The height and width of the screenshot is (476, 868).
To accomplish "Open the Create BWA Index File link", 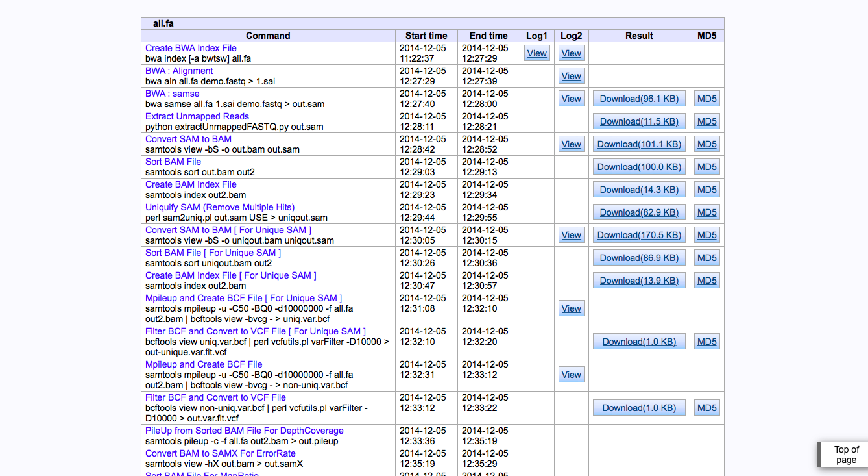I will pos(191,48).
